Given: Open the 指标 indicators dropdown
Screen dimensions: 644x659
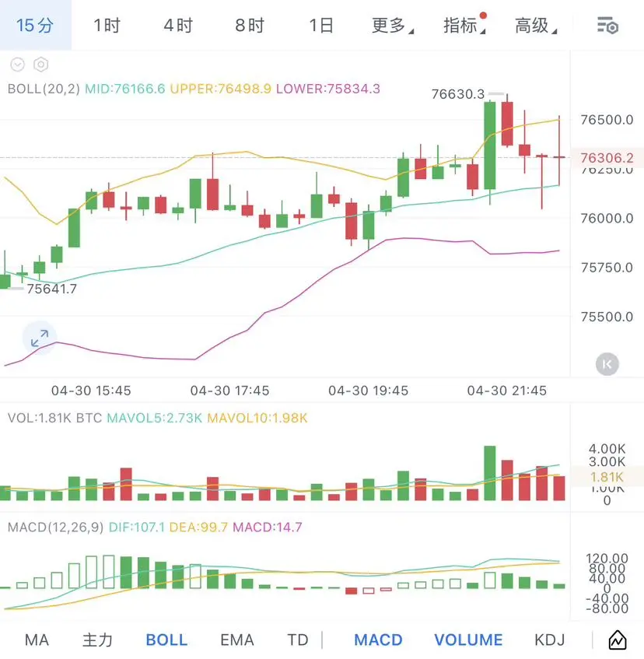Looking at the screenshot, I should [464, 25].
